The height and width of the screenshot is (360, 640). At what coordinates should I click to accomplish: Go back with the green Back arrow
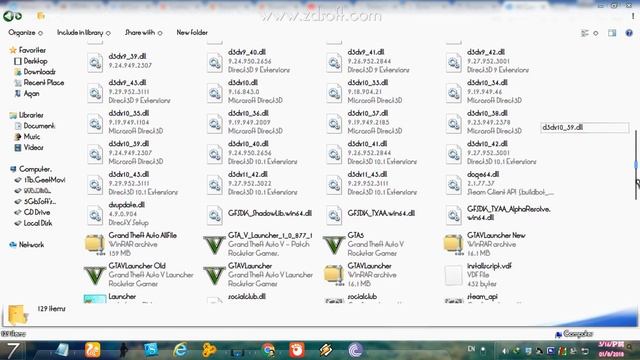(x=8, y=16)
